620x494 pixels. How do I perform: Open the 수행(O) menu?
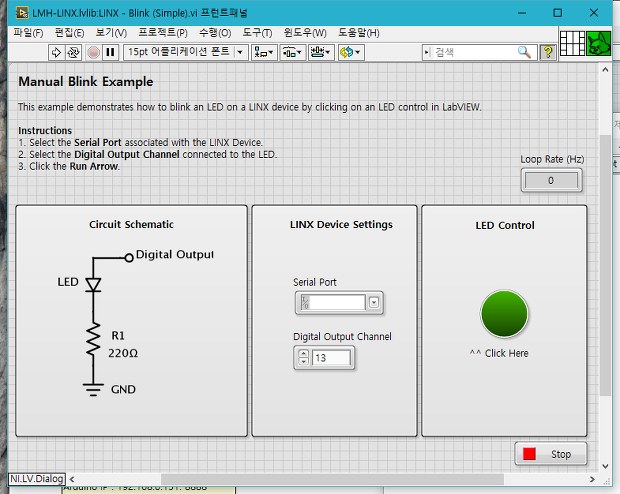coord(215,33)
